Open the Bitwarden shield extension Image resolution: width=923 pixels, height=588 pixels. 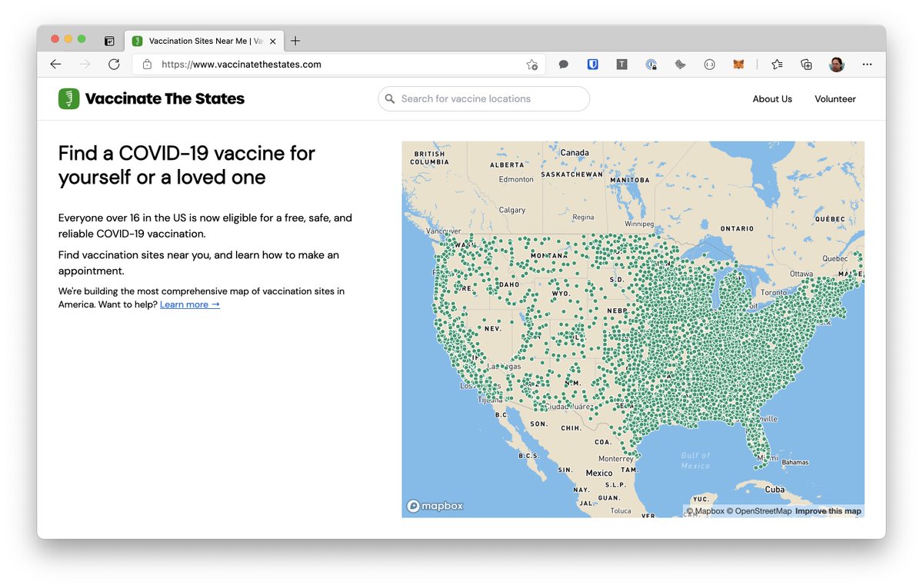pyautogui.click(x=592, y=65)
